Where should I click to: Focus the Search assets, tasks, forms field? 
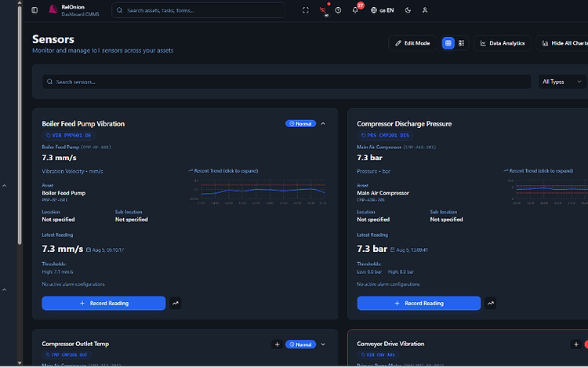(198, 10)
